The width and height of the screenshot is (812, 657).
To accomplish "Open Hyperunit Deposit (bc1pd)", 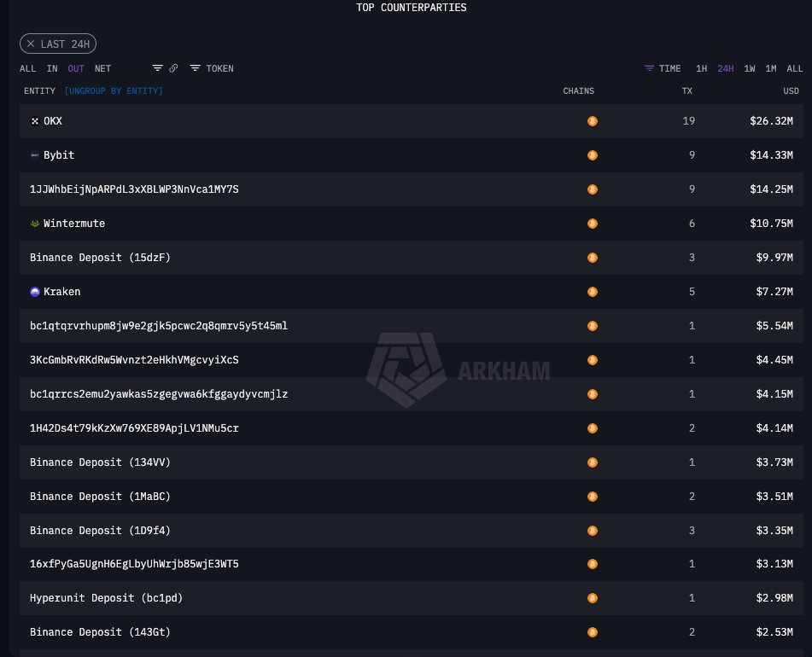I will pyautogui.click(x=106, y=598).
